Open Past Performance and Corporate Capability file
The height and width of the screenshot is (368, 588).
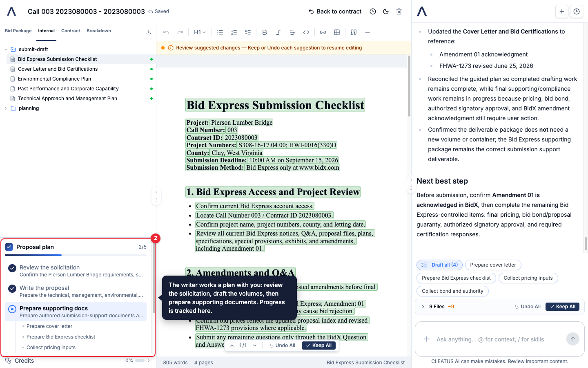(81, 89)
